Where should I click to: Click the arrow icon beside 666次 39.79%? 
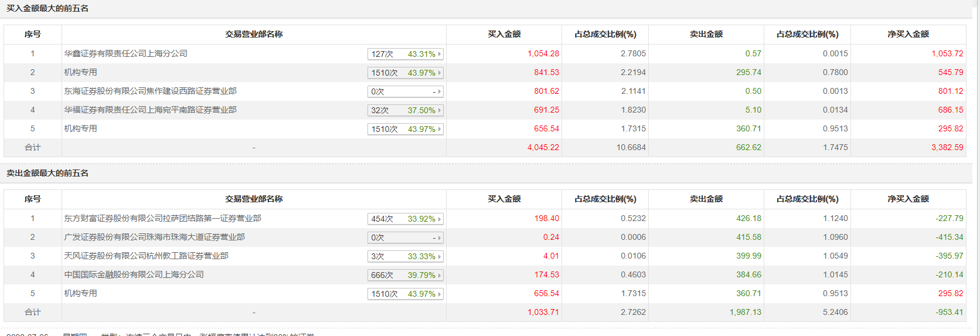pyautogui.click(x=440, y=275)
